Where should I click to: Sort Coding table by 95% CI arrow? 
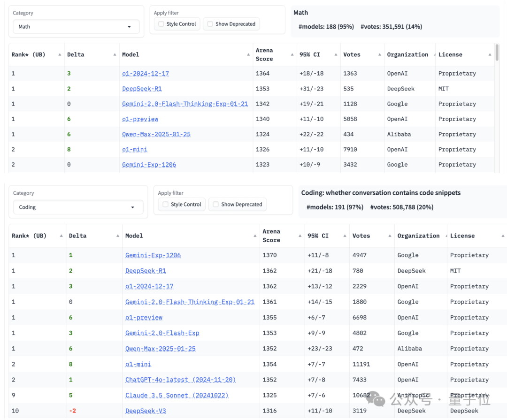pyautogui.click(x=345, y=236)
